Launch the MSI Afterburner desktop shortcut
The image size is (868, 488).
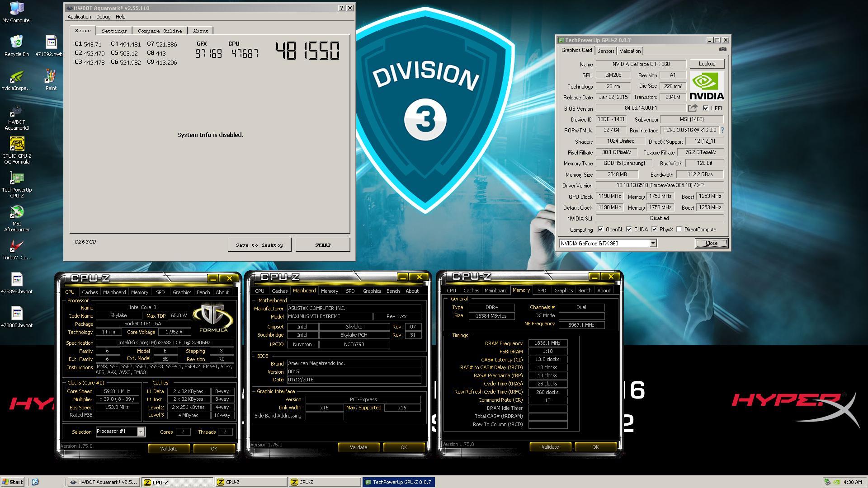[17, 219]
